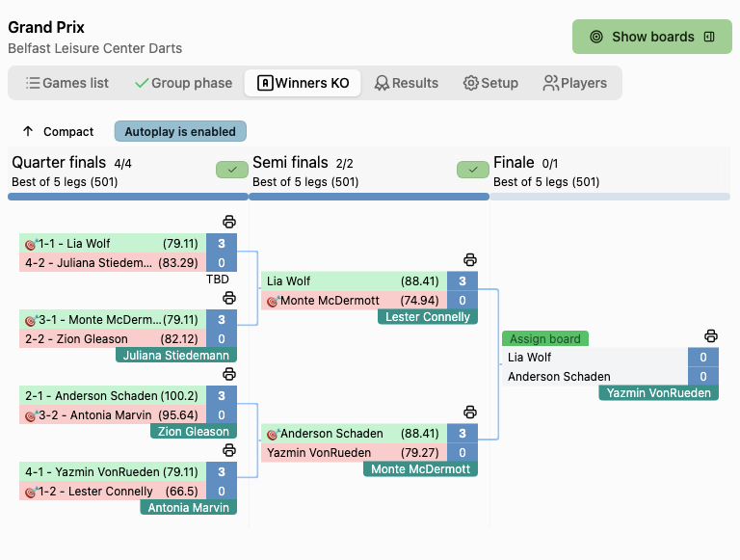Image resolution: width=740 pixels, height=560 pixels.
Task: Click the Finale progress bar
Action: pos(610,197)
